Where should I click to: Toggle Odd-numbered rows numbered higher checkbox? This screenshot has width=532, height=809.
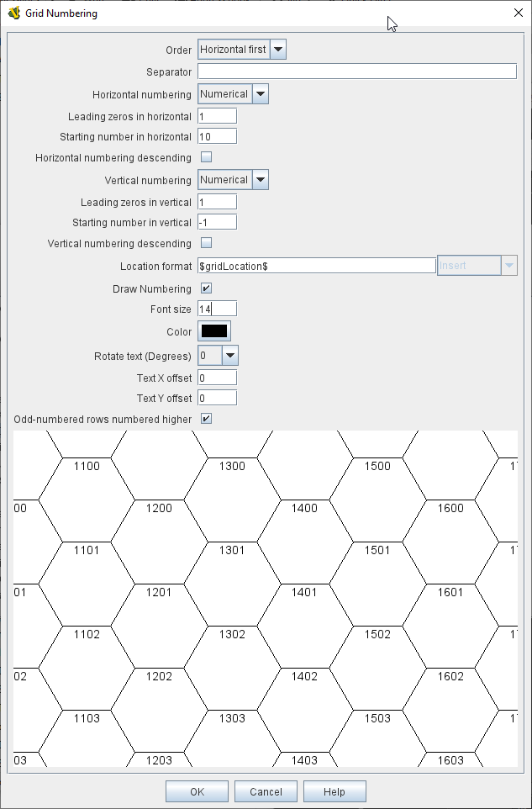point(206,418)
